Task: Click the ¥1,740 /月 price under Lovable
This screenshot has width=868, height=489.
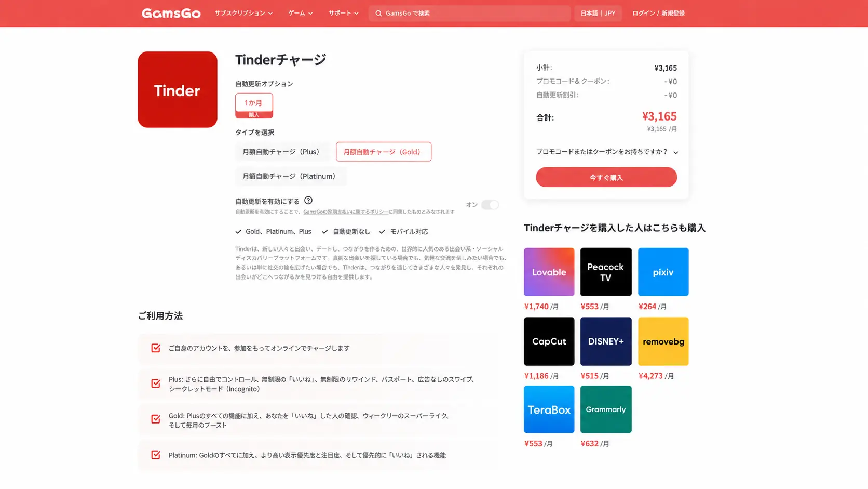Action: [x=541, y=307]
